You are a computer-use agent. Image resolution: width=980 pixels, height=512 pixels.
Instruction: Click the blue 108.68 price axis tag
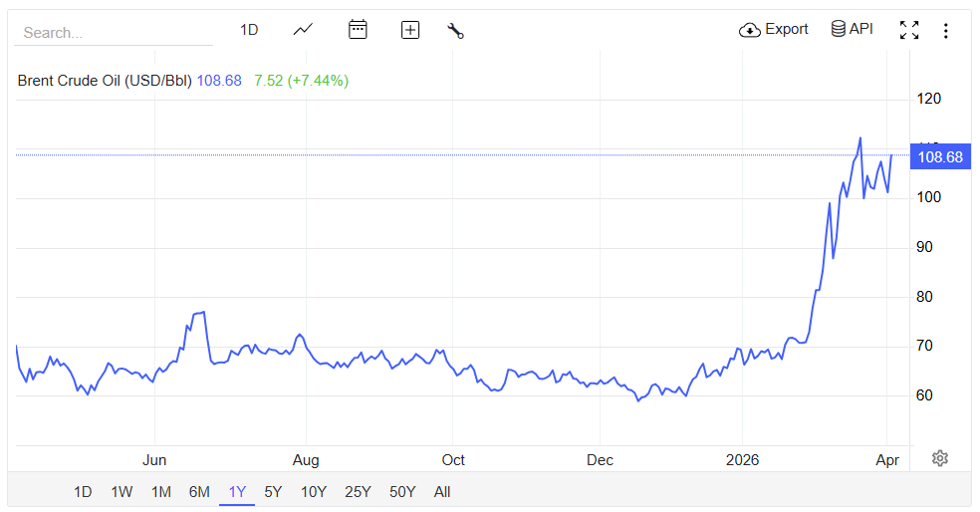(940, 156)
